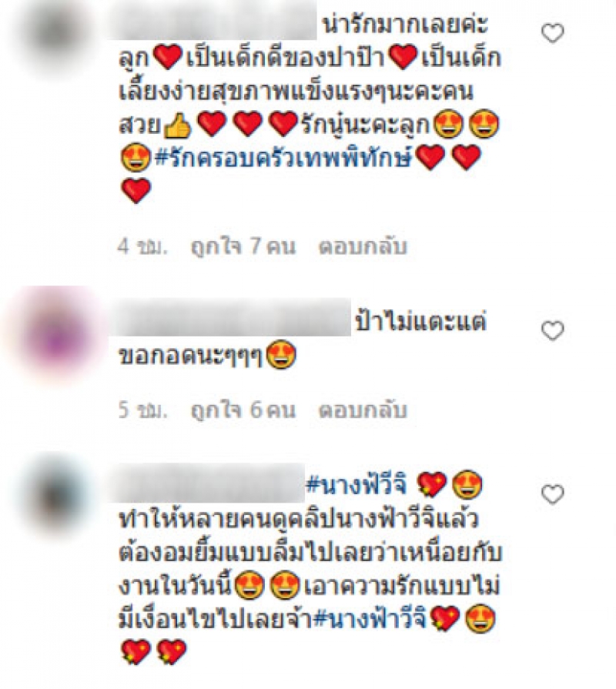Open blurred username preceding #นางฟ้าวีจิ
This screenshot has height=689, width=616.
206,483
